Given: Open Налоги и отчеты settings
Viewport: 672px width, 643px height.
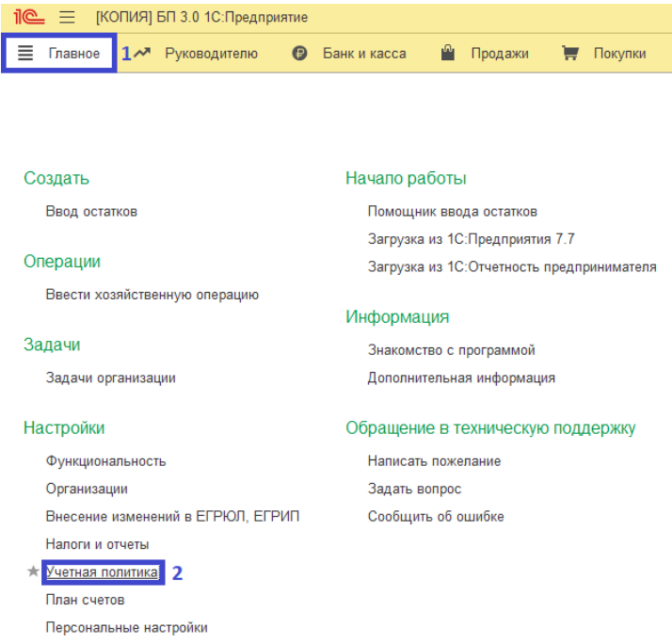Looking at the screenshot, I should (x=97, y=544).
